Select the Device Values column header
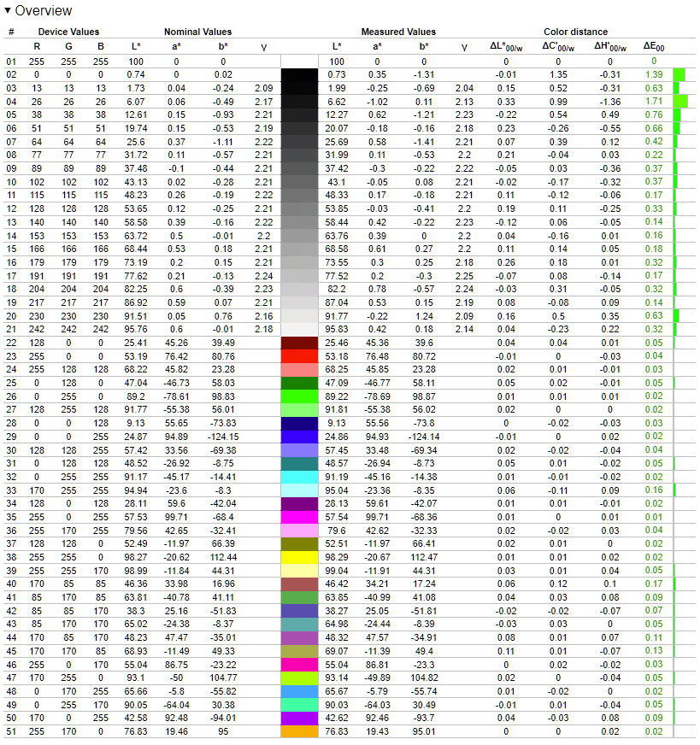This screenshot has height=745, width=700. coord(69,32)
